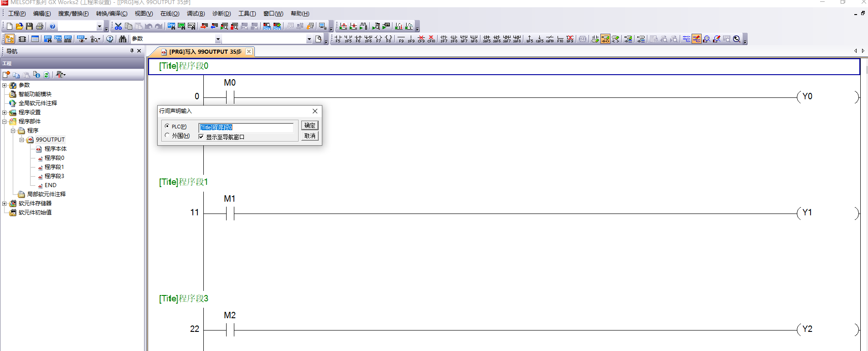Click the blue Help question mark icon
This screenshot has width=868, height=351.
click(x=52, y=26)
